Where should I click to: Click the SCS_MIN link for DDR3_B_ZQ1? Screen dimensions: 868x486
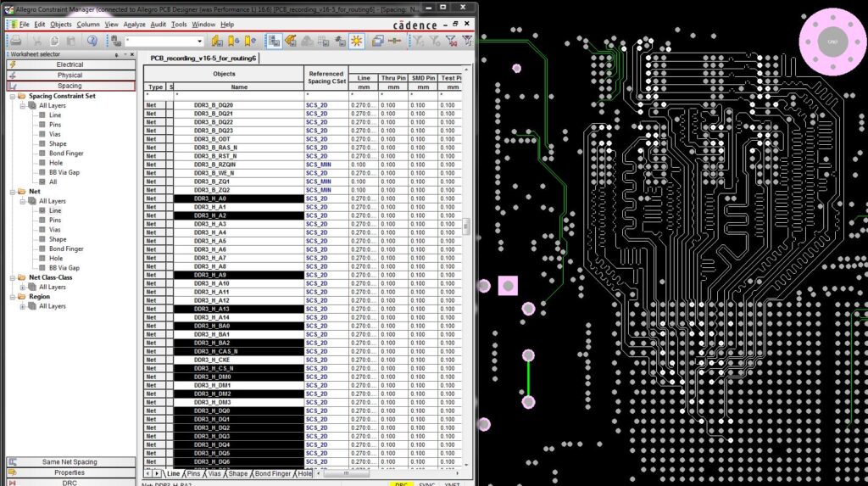click(x=318, y=182)
